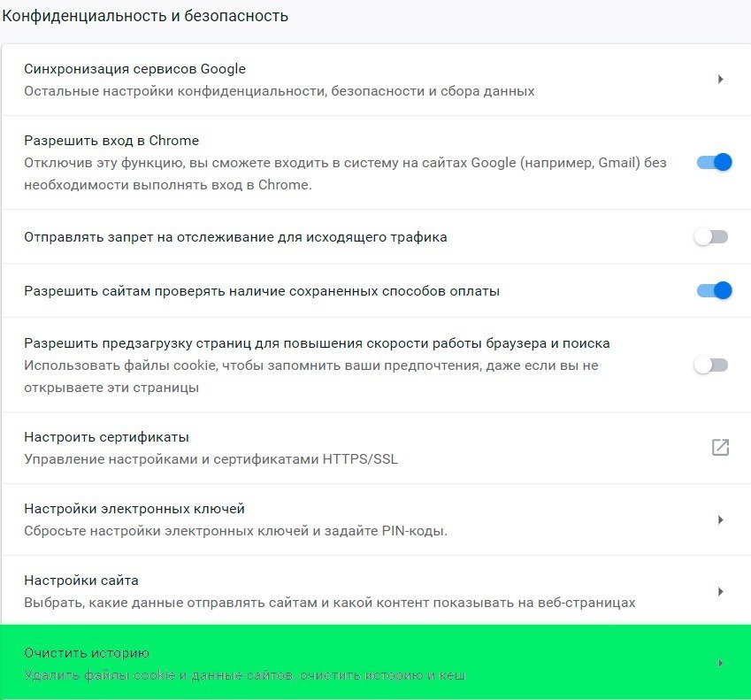
Task: Click "Настроить сертификаты" label
Action: pyautogui.click(x=106, y=437)
